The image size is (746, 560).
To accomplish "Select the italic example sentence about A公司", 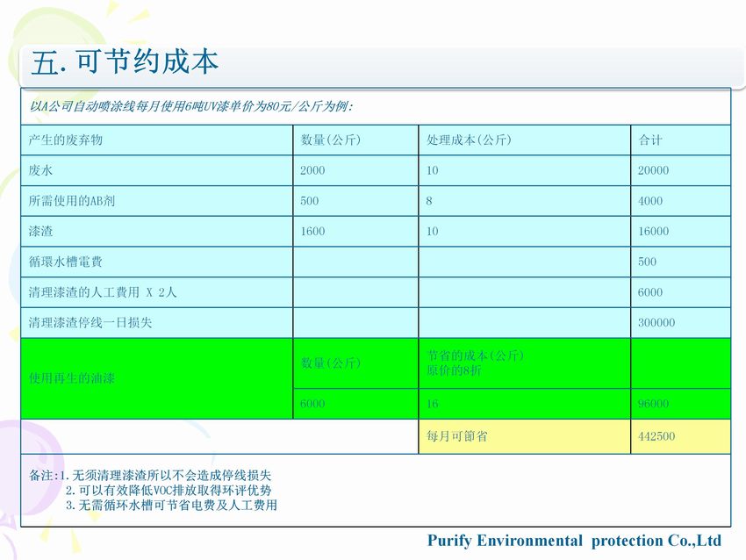I will tap(190, 106).
